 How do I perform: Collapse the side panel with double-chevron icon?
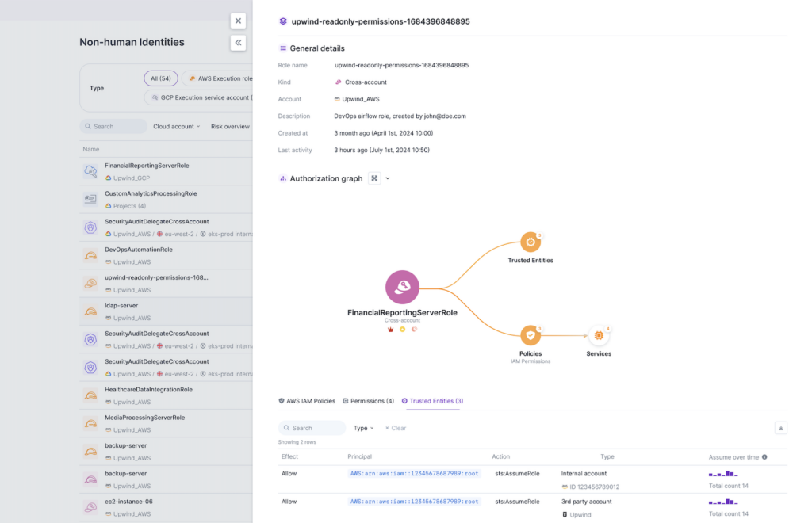pos(238,43)
